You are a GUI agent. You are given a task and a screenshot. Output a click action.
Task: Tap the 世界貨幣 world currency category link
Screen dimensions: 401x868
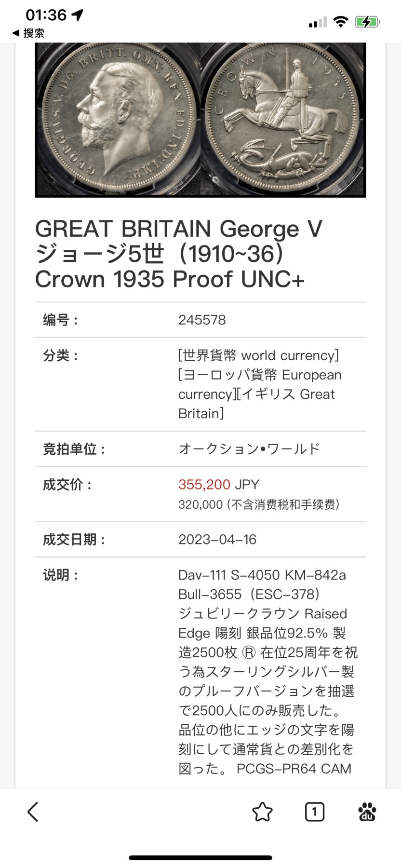tap(259, 355)
